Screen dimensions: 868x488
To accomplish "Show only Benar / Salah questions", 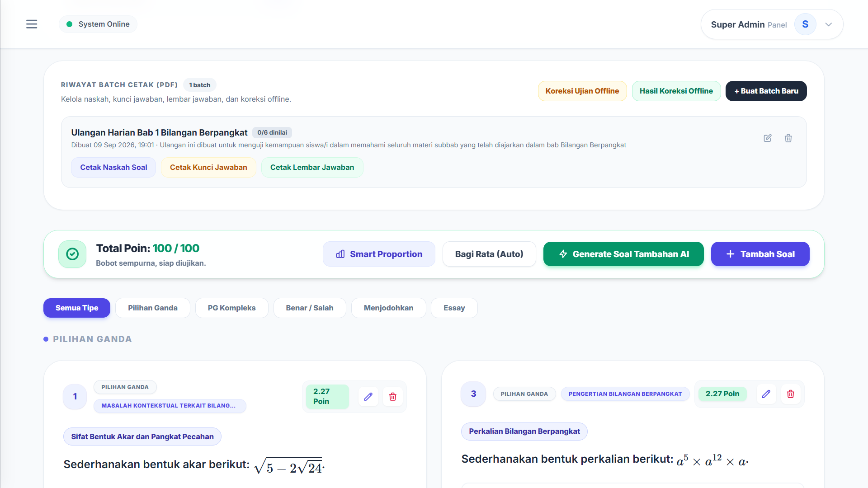I will pos(310,308).
